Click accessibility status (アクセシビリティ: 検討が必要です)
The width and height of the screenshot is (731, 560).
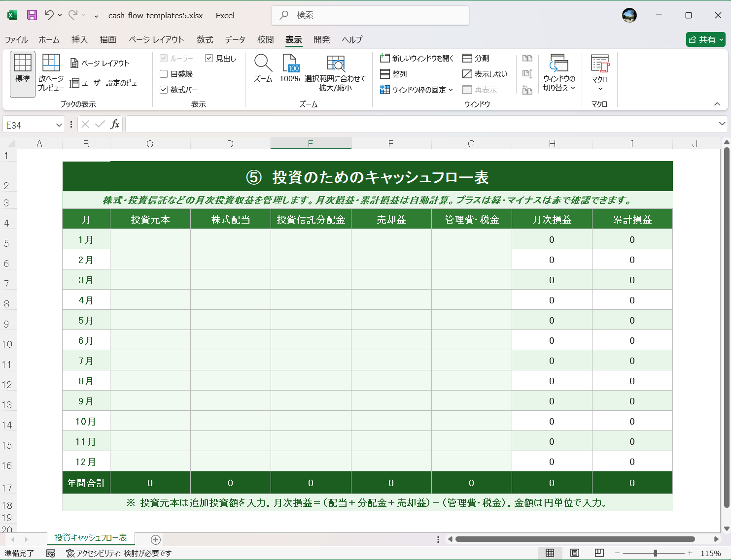(119, 553)
